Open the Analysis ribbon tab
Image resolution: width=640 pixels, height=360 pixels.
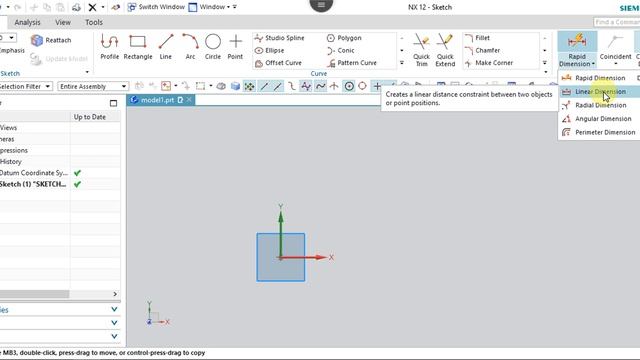tap(27, 22)
